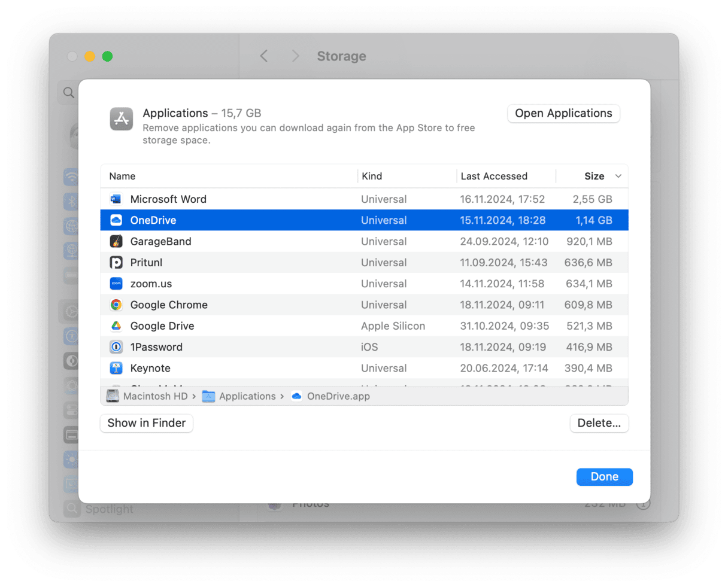Click the Delete... button
728x587 pixels.
coord(599,423)
